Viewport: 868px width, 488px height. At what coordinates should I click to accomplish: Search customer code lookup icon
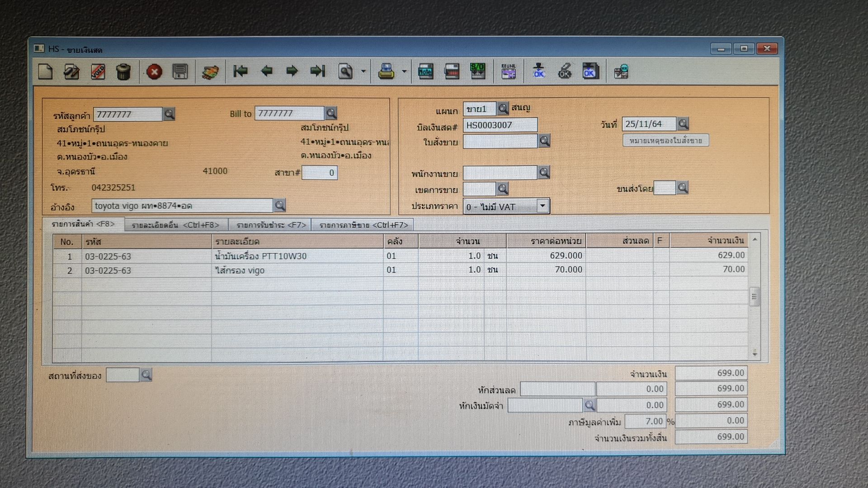(169, 114)
